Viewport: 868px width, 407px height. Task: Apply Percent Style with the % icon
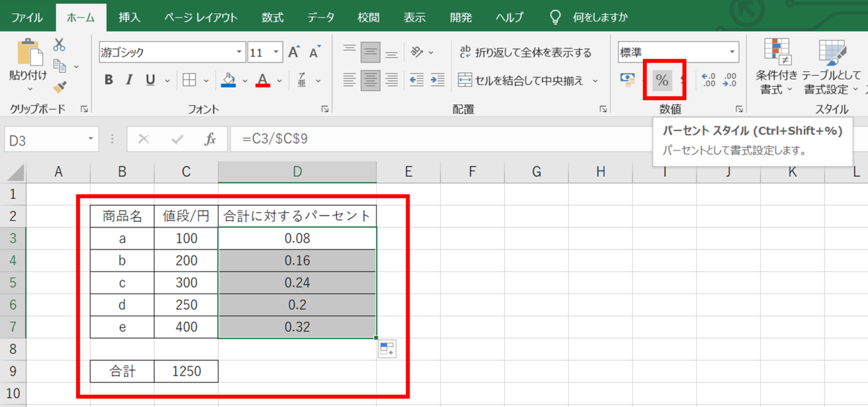[662, 80]
